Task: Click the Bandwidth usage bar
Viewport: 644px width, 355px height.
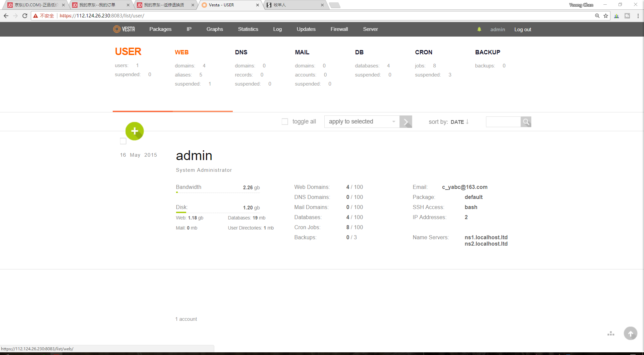Action: pos(218,192)
